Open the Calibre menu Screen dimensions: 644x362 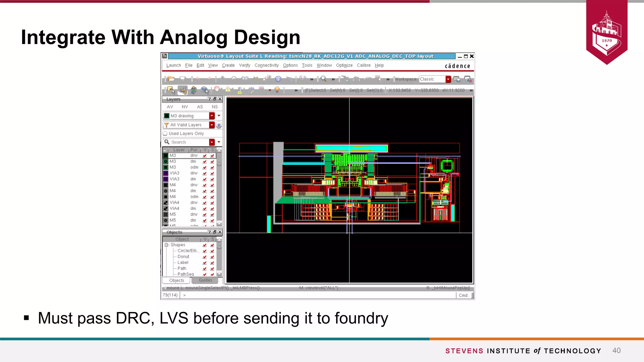(364, 65)
